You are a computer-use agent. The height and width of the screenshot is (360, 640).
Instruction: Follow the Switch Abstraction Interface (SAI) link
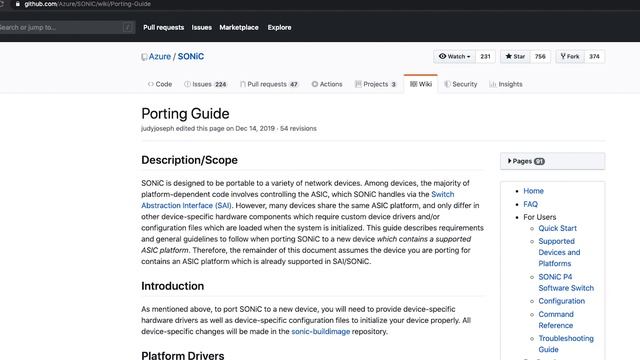point(298,200)
